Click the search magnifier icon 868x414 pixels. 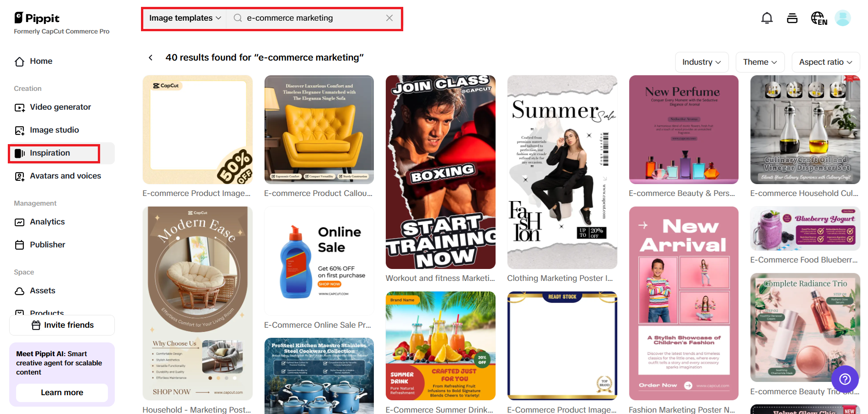click(238, 18)
